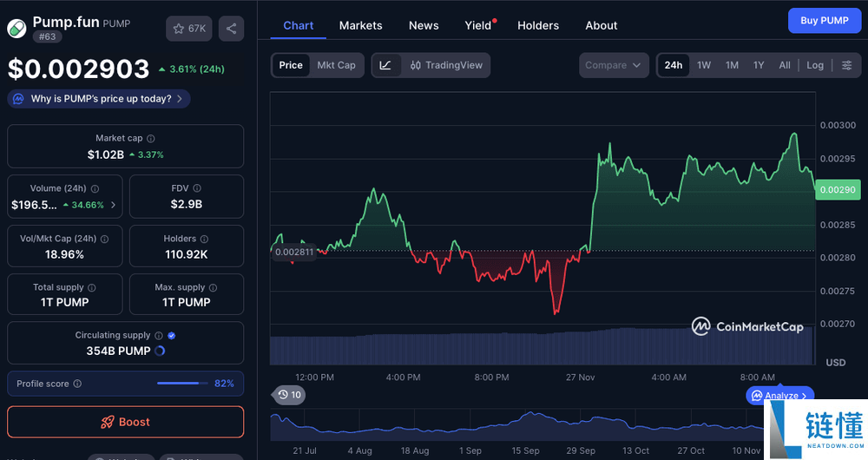Open the Markets tab
This screenshot has width=868, height=460.
(360, 25)
